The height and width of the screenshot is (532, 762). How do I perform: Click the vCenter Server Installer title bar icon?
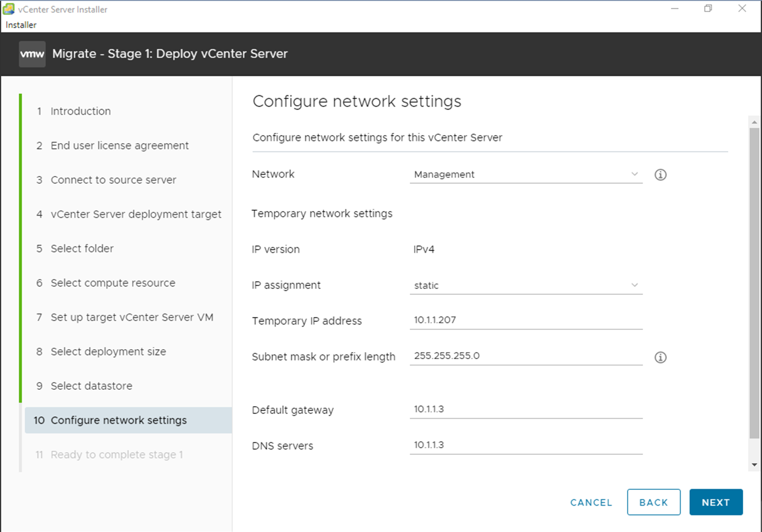pos(8,9)
